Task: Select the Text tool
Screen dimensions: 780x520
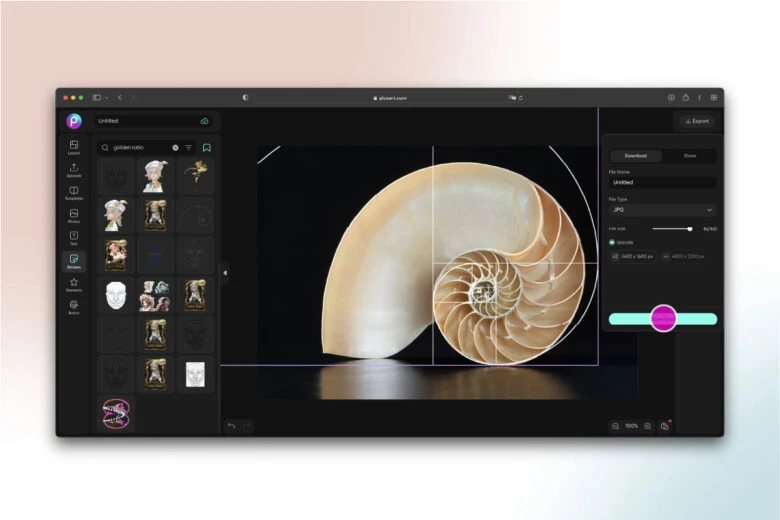Action: 74,238
